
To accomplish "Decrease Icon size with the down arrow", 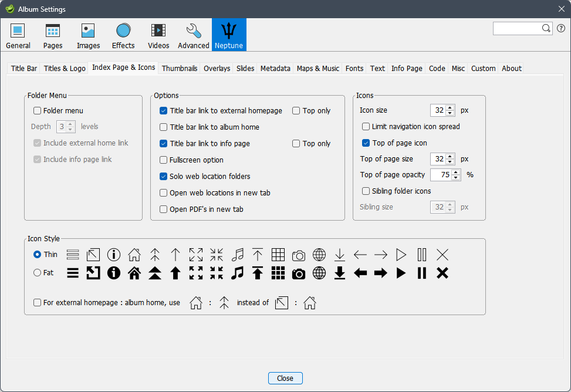I will pyautogui.click(x=450, y=113).
